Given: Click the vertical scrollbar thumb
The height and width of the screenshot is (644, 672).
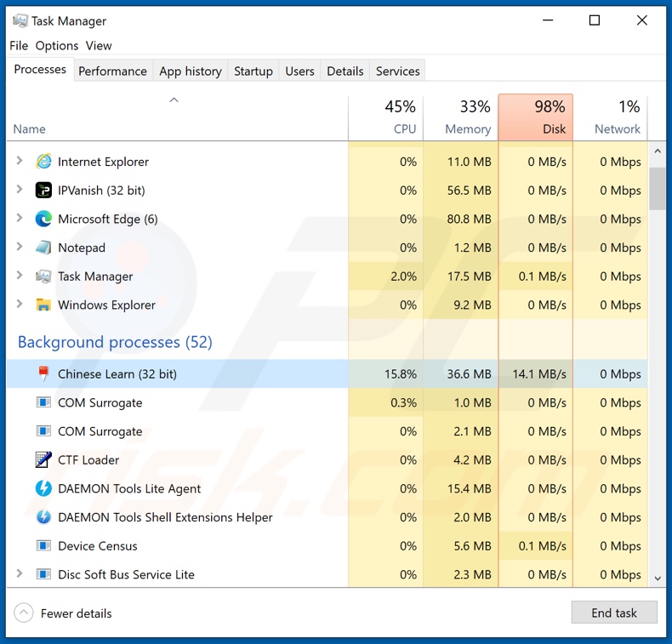Looking at the screenshot, I should pos(658,189).
